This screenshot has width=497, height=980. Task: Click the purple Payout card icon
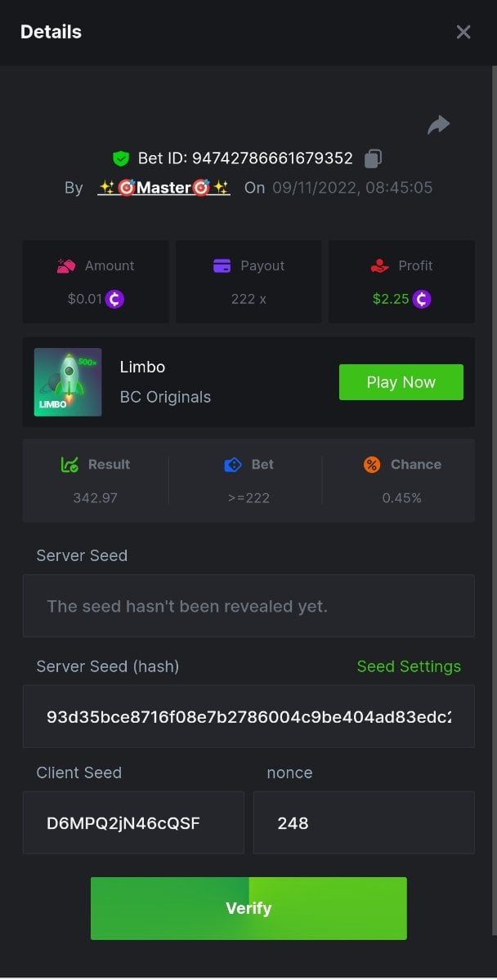(222, 265)
